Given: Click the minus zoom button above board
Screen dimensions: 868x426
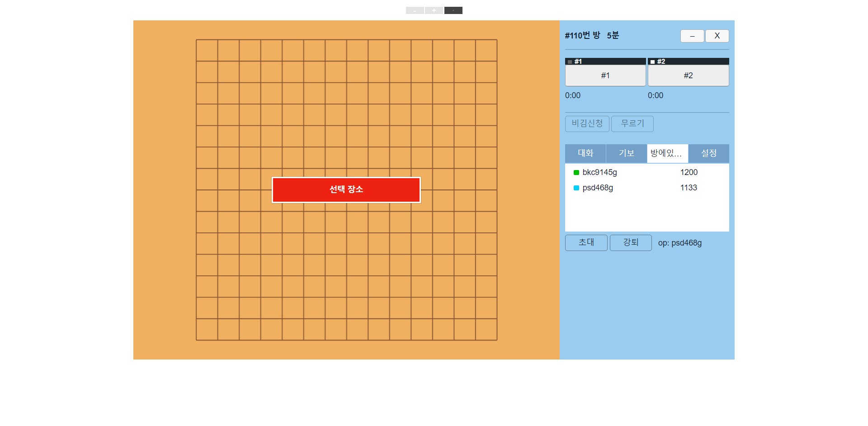Looking at the screenshot, I should 415,10.
